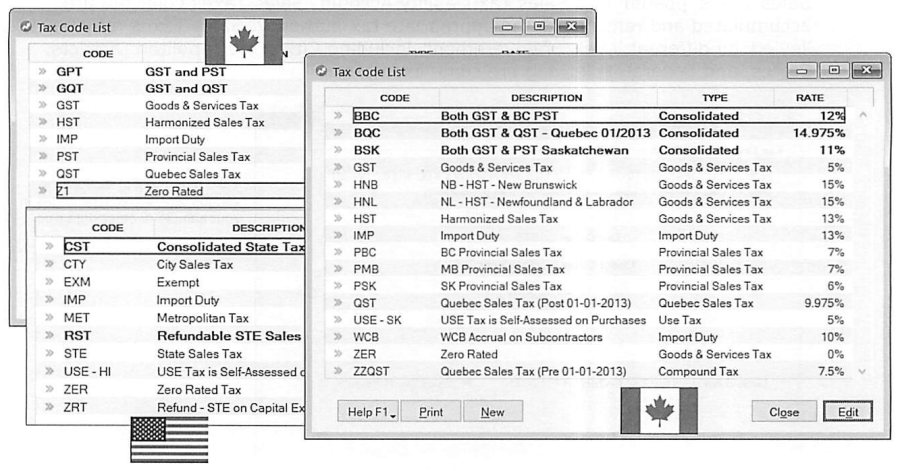Minimize the back Tax Code List window
Screen dimensions: 900x471
[507, 26]
